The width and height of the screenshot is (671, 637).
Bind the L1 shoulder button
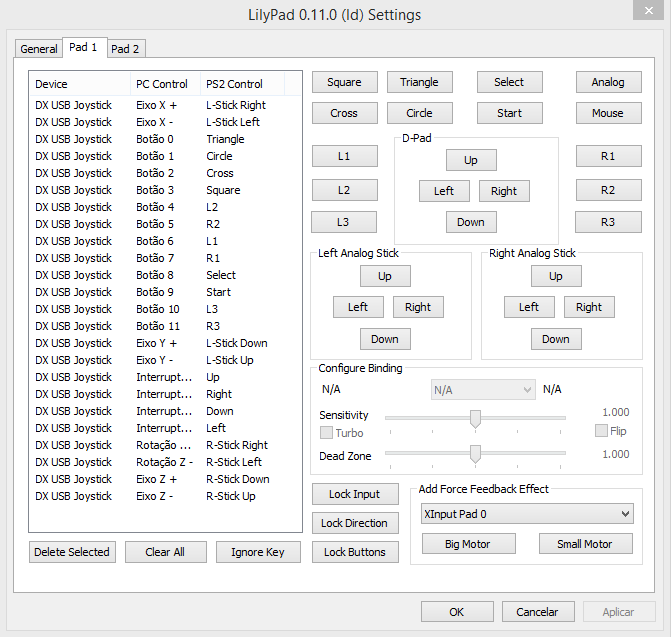pos(344,156)
